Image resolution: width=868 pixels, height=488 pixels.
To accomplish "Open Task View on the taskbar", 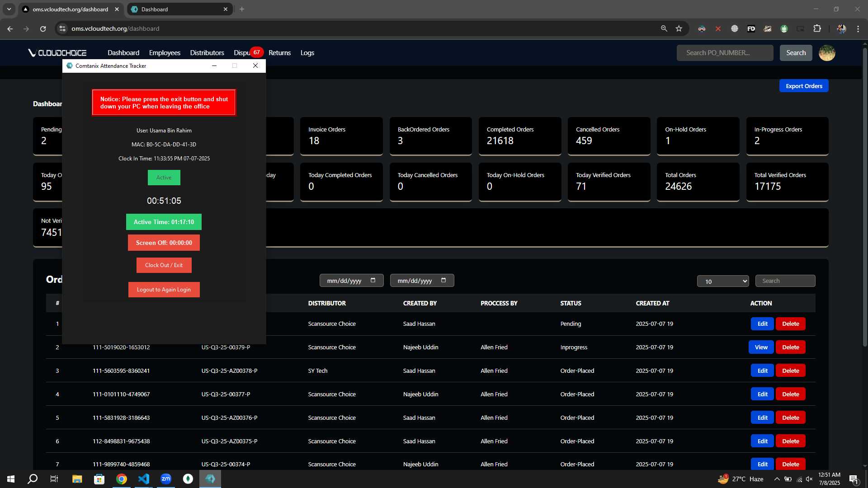I will [x=54, y=479].
